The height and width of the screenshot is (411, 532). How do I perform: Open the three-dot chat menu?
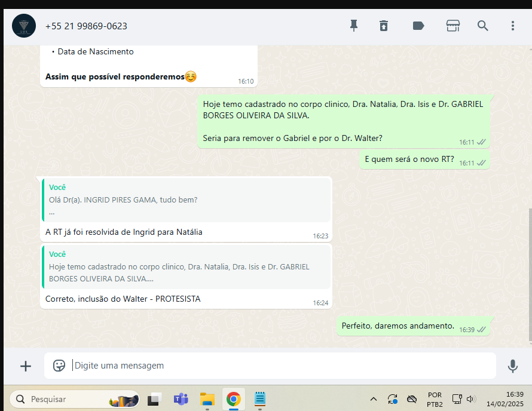[512, 26]
